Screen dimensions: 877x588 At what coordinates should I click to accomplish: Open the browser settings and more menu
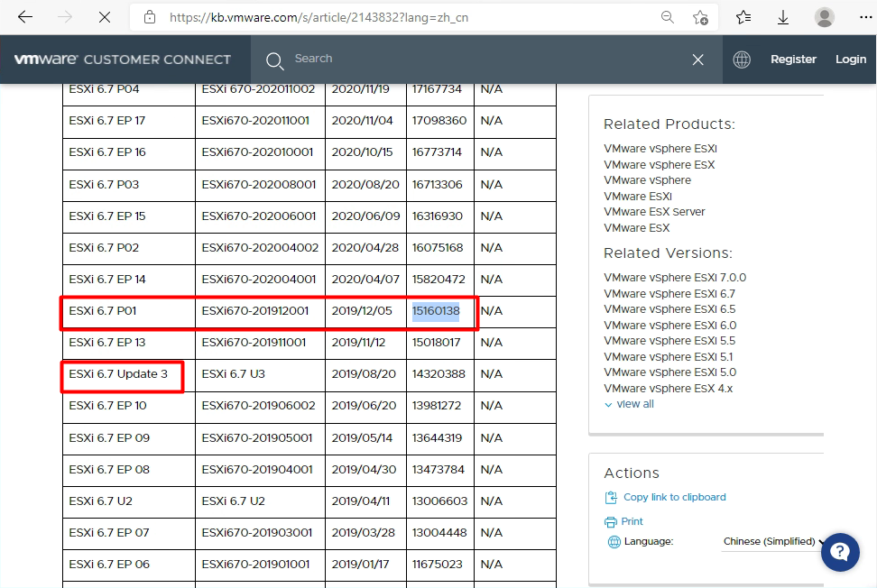[865, 17]
